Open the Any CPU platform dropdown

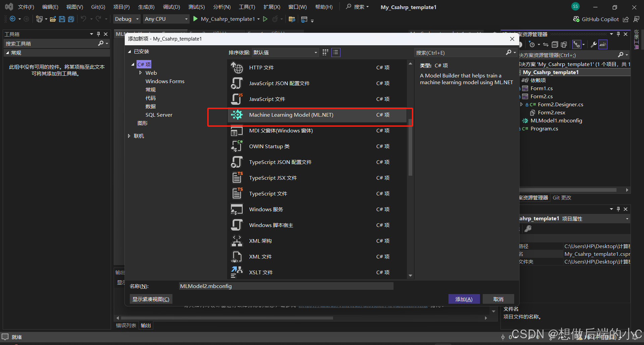pyautogui.click(x=166, y=19)
